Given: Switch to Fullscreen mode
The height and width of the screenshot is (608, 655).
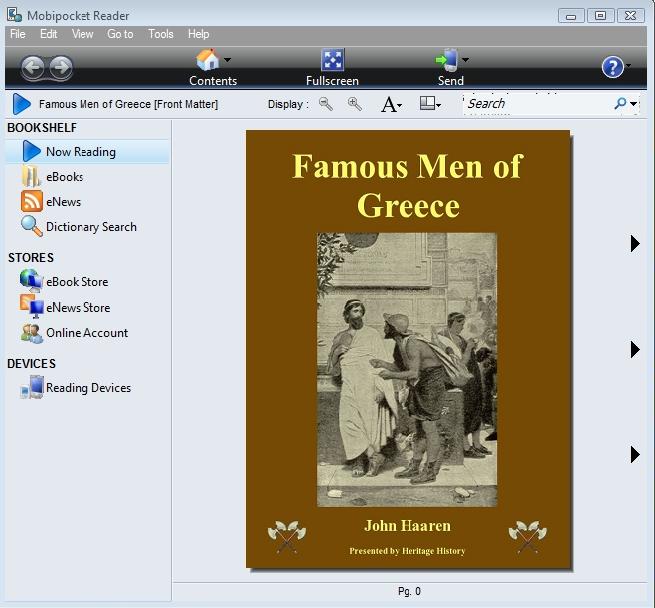Looking at the screenshot, I should pos(332,61).
